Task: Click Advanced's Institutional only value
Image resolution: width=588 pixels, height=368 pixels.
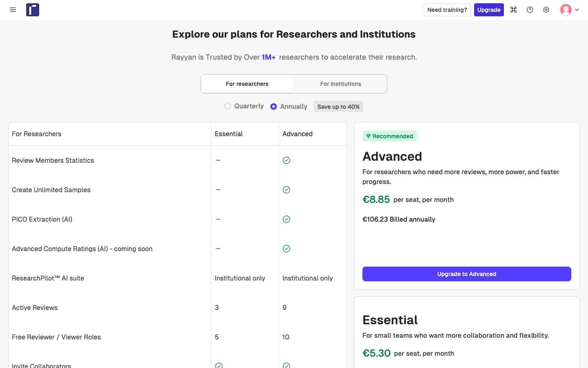Action: (308, 278)
